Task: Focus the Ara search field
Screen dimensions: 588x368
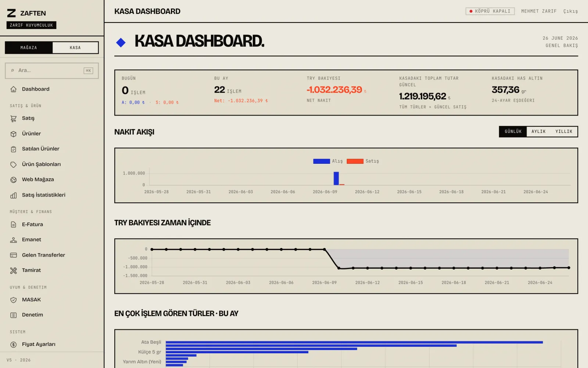Action: pyautogui.click(x=52, y=71)
